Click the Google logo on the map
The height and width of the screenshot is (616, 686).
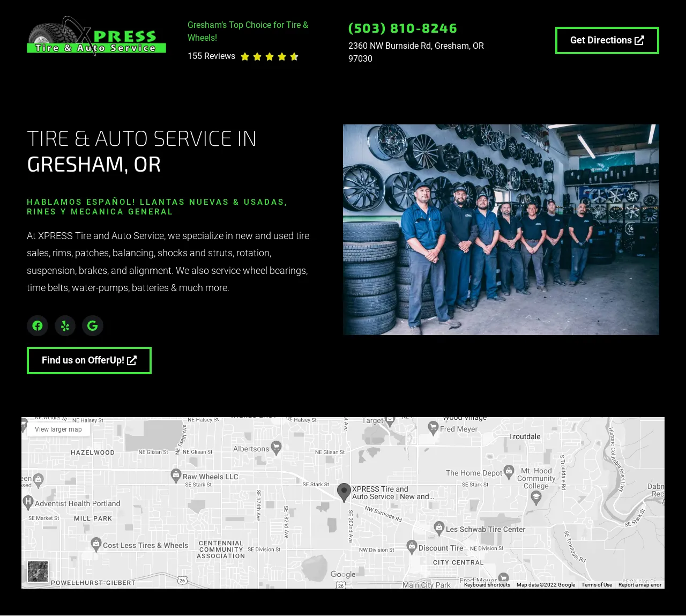click(343, 574)
